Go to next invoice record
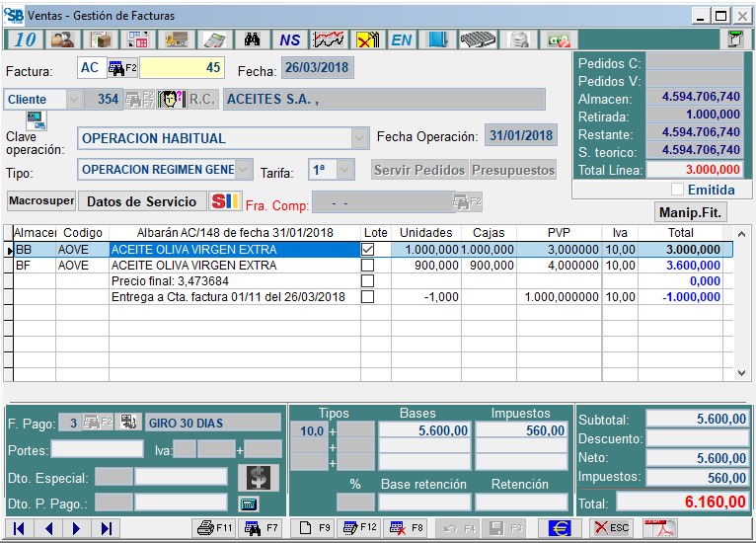The width and height of the screenshot is (756, 543). (x=76, y=528)
